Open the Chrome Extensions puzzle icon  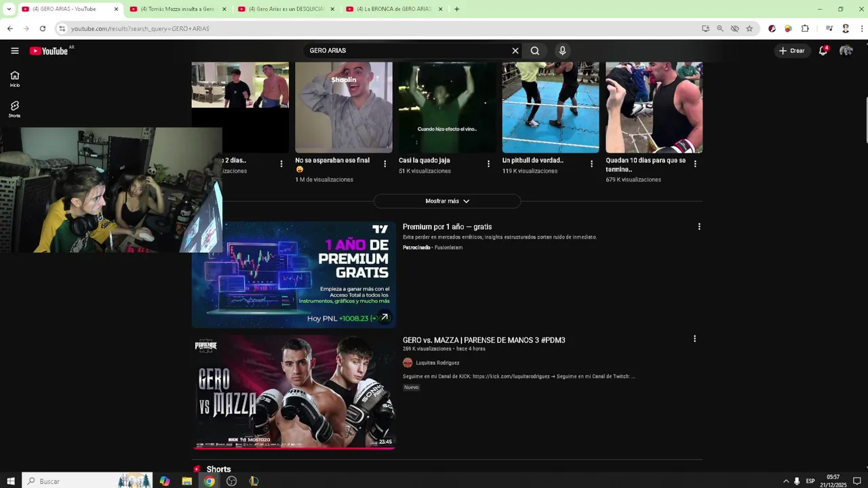click(x=805, y=28)
